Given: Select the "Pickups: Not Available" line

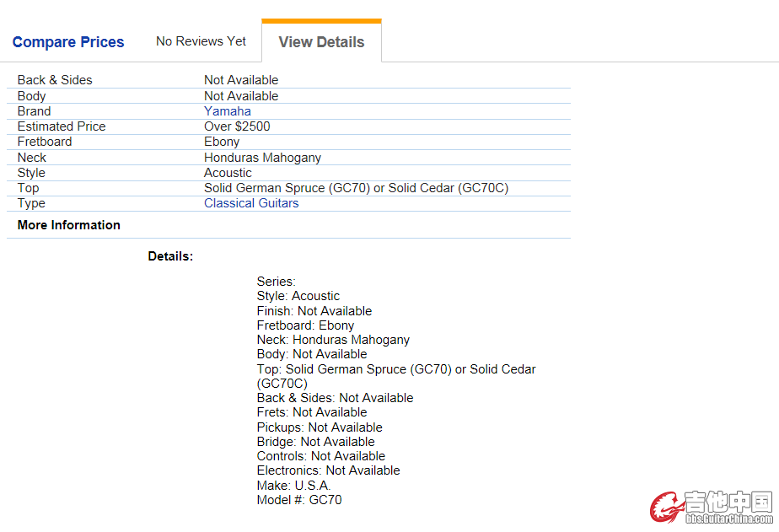Looking at the screenshot, I should tap(320, 427).
